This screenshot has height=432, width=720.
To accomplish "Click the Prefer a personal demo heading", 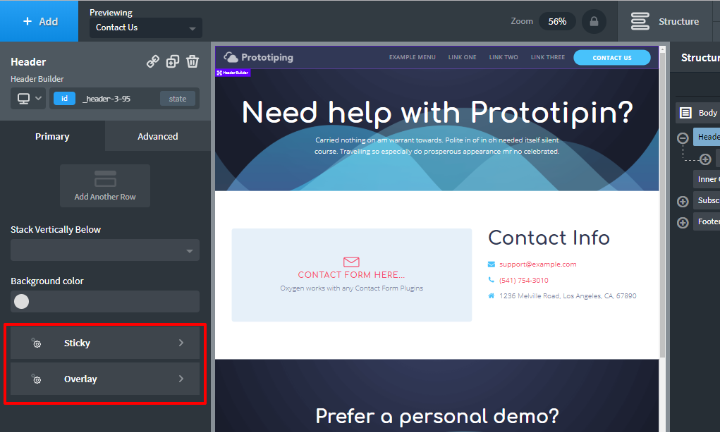I will click(x=437, y=416).
